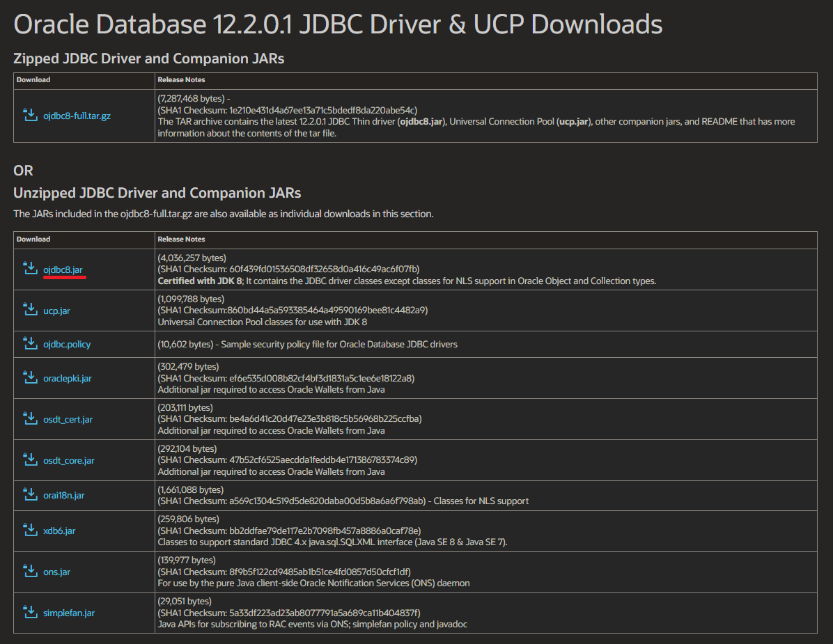
Task: Open the ons.jar link
Action: tap(57, 572)
